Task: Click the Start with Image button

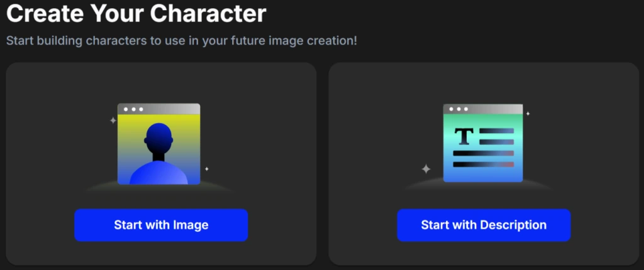Action: (161, 225)
